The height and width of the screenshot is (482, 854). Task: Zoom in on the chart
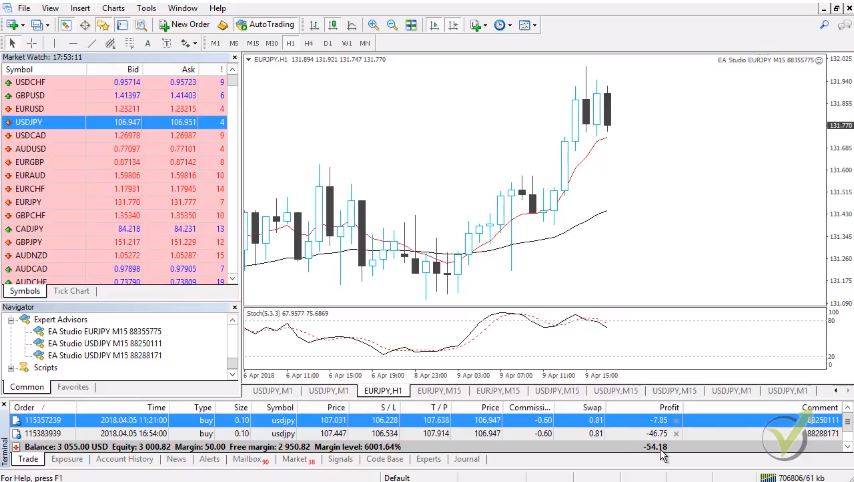pyautogui.click(x=373, y=24)
